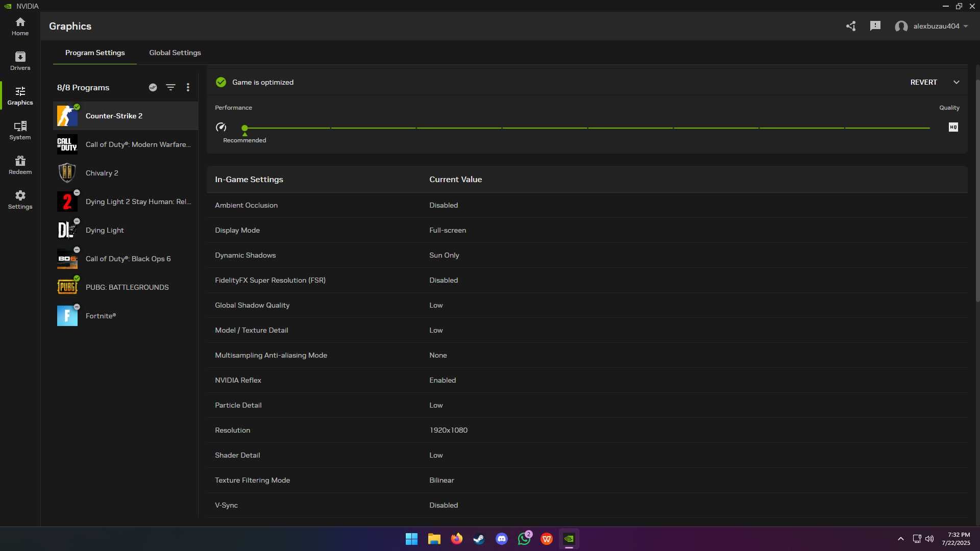The width and height of the screenshot is (980, 551).
Task: Open the three-dot programs menu
Action: (x=188, y=87)
